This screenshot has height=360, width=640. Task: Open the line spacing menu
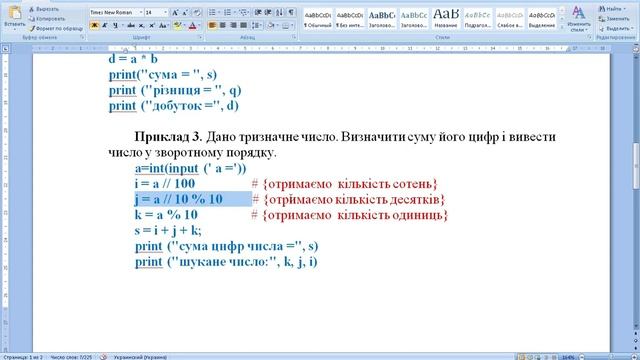tap(257, 26)
